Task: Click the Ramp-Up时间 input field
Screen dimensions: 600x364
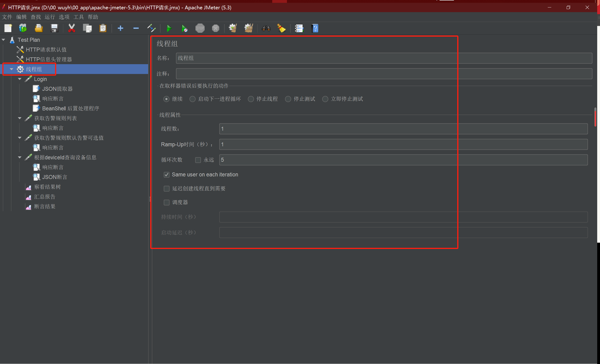Action: coord(404,144)
